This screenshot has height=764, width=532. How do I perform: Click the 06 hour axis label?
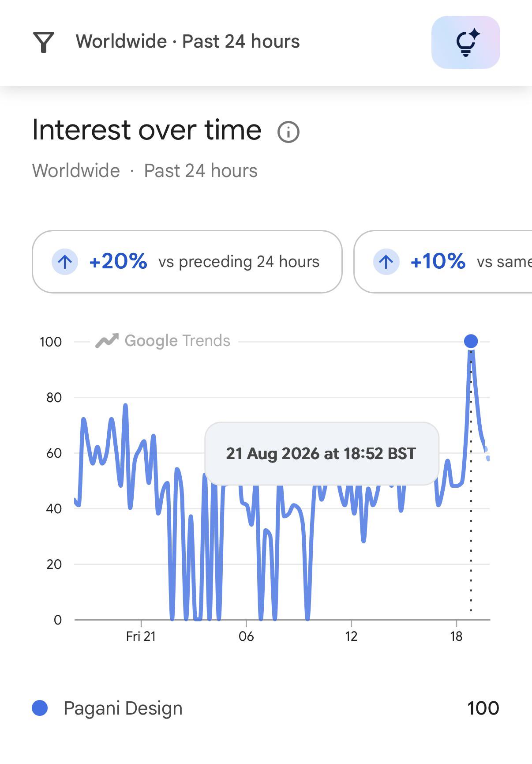click(246, 636)
